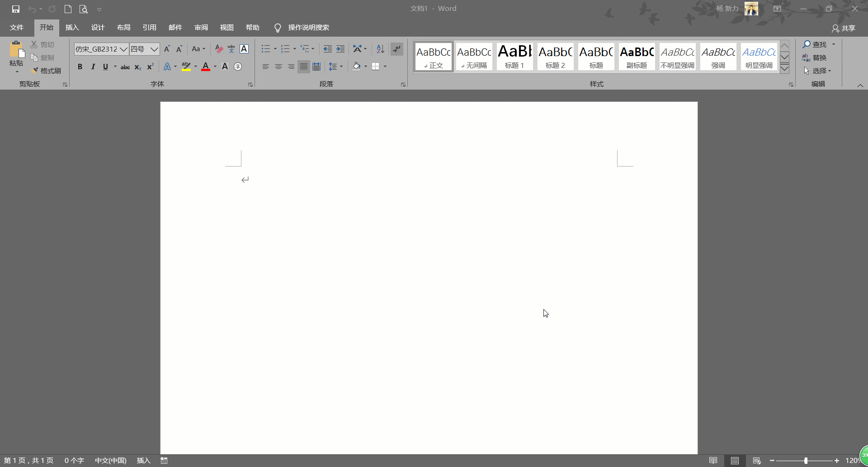The height and width of the screenshot is (467, 868).
Task: Click the Paste clipboard icon
Action: pos(16,50)
